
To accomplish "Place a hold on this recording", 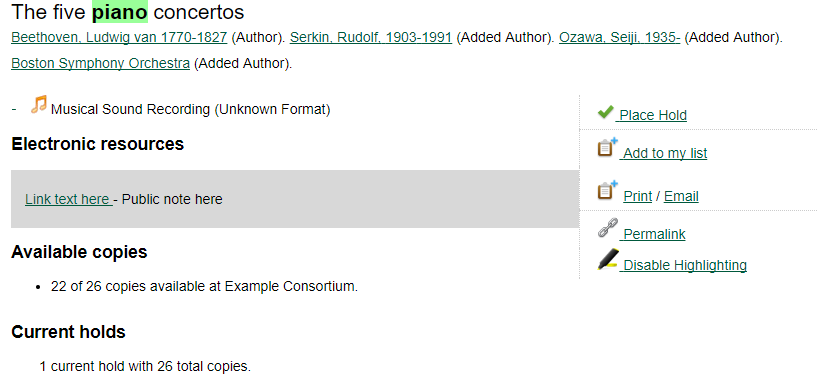I will [652, 115].
